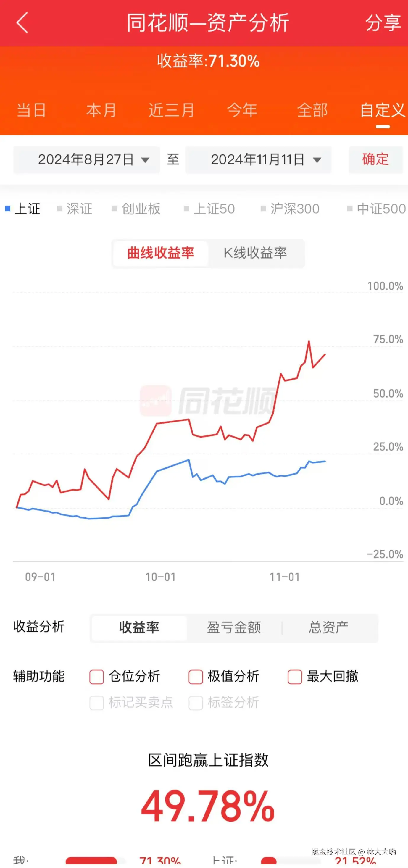408x868 pixels.
Task: Switch to the 盈亏金额 tab
Action: (234, 627)
